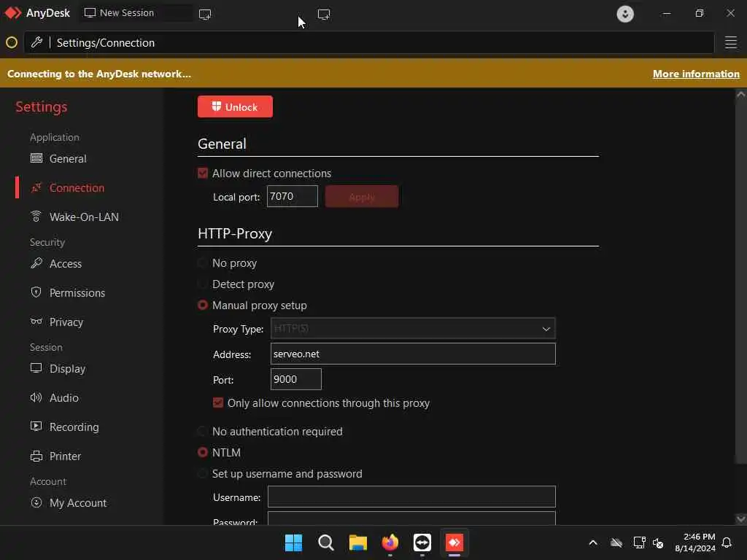Click the yellow connection status circle

12,43
